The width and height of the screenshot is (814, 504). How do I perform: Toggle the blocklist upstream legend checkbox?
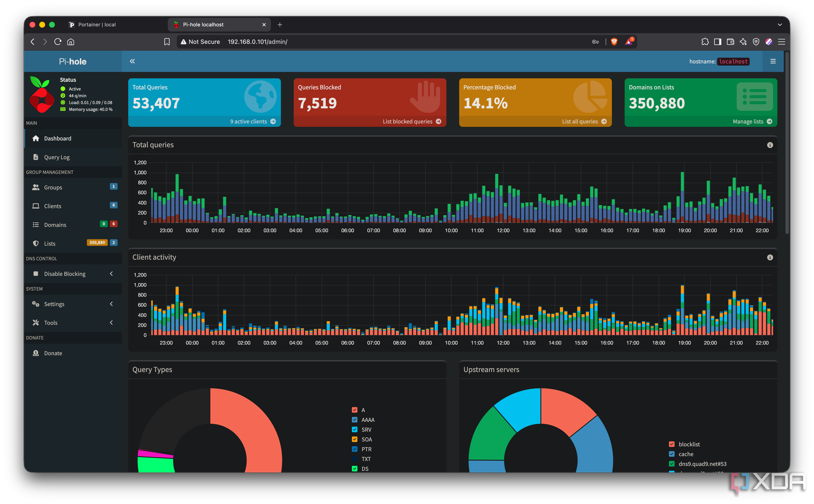coord(672,444)
